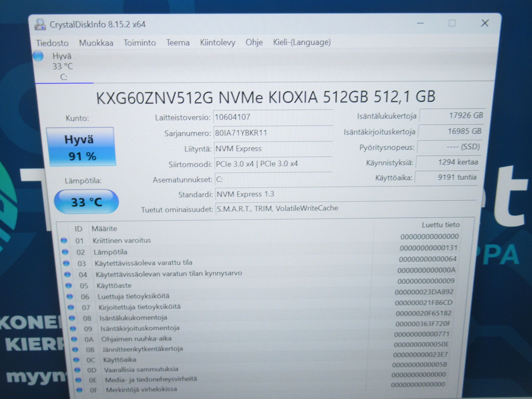Click the drive title KXG60ZNV512G NVMe KIOXIA

coord(265,97)
